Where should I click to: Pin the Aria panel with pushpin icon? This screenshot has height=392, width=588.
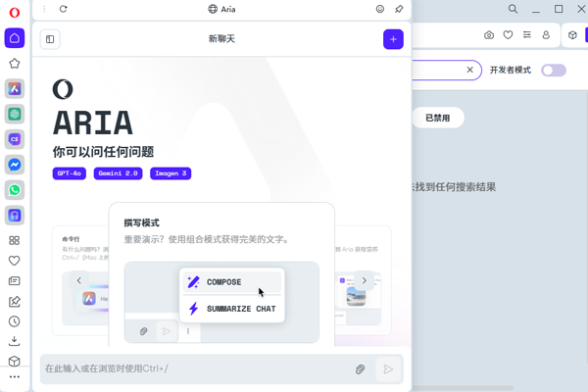click(x=398, y=9)
